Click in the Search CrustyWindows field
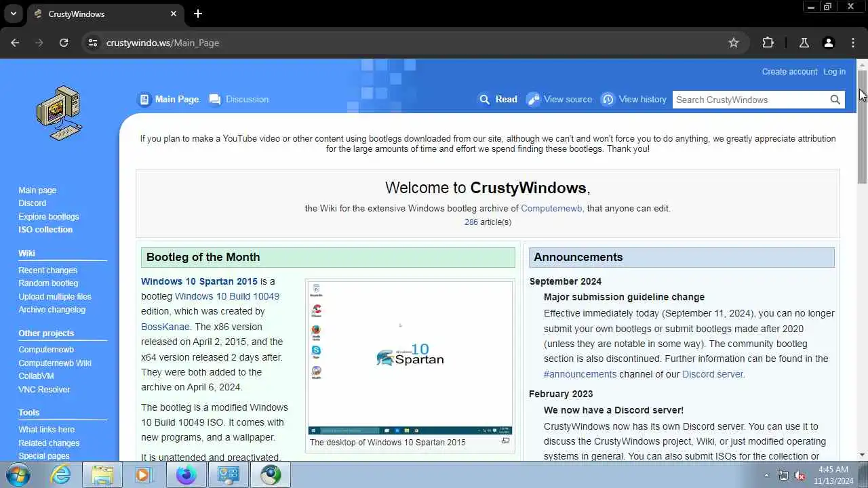The height and width of the screenshot is (488, 868). coord(749,100)
